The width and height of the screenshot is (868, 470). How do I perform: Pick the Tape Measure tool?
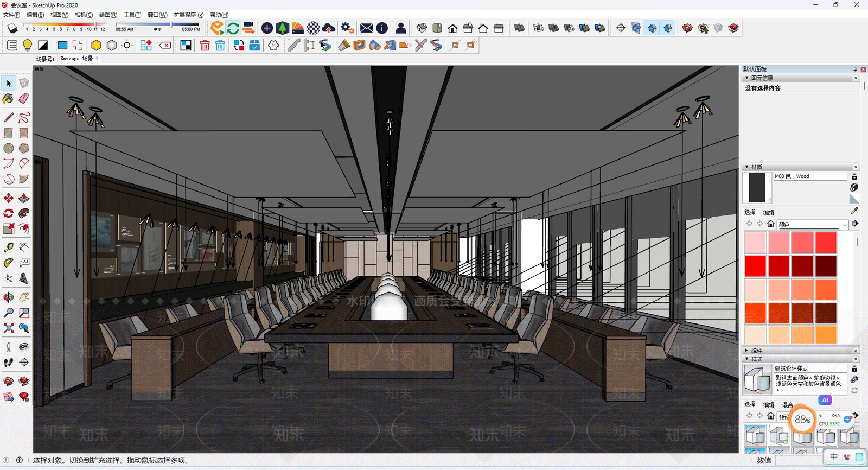[x=9, y=247]
